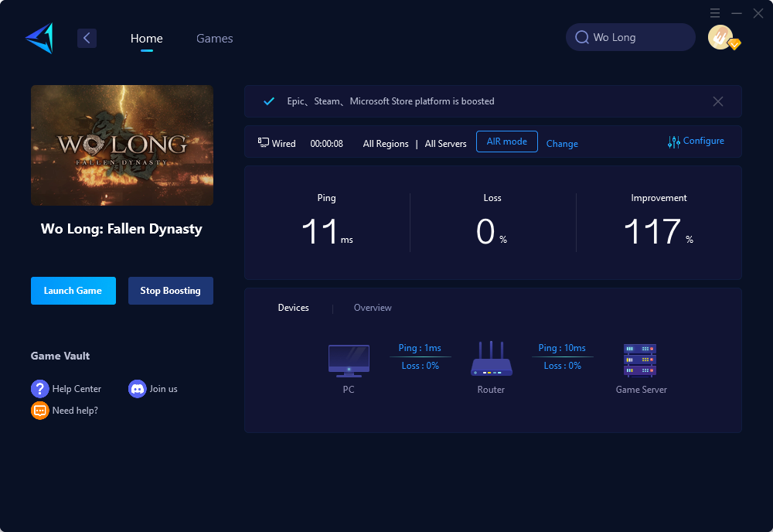The width and height of the screenshot is (773, 532).
Task: Click the Configure sliders icon
Action: [x=674, y=142]
